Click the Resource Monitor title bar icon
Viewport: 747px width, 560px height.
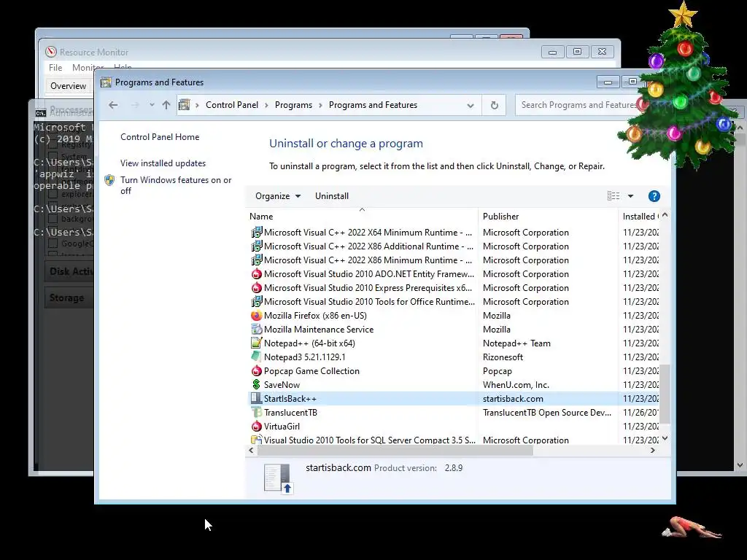pos(50,52)
